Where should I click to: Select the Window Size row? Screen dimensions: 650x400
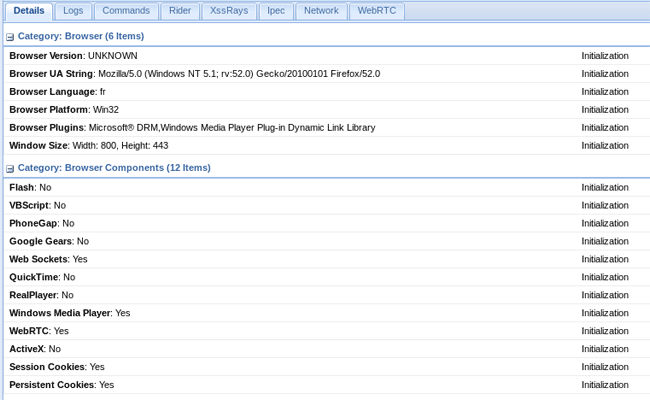[x=327, y=145]
